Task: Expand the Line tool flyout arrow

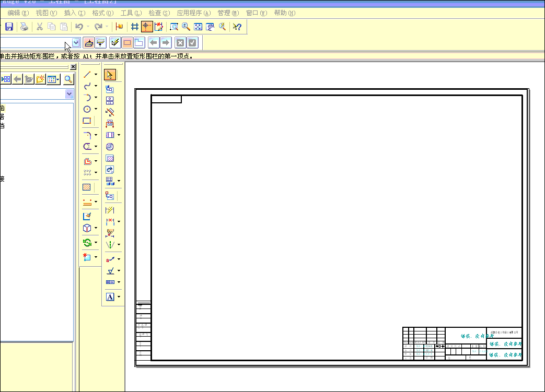Action: point(96,74)
